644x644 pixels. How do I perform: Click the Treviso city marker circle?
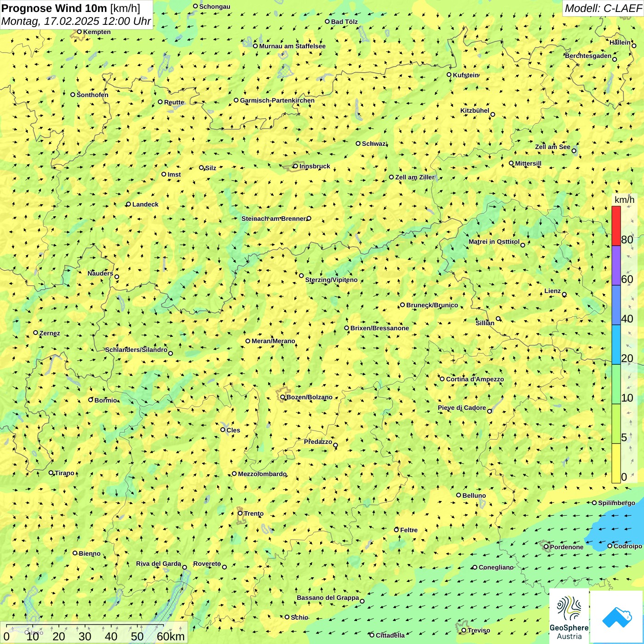[464, 630]
